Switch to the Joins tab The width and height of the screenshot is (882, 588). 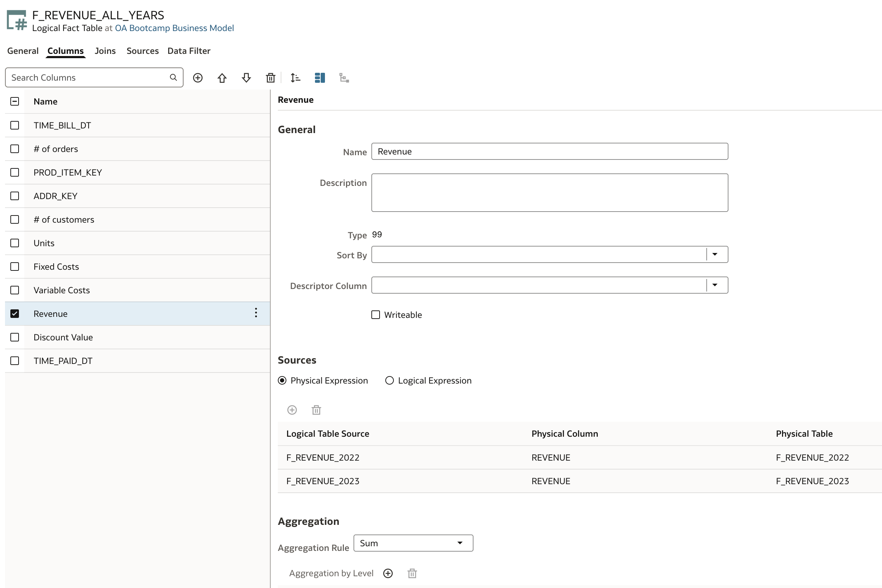pos(105,51)
